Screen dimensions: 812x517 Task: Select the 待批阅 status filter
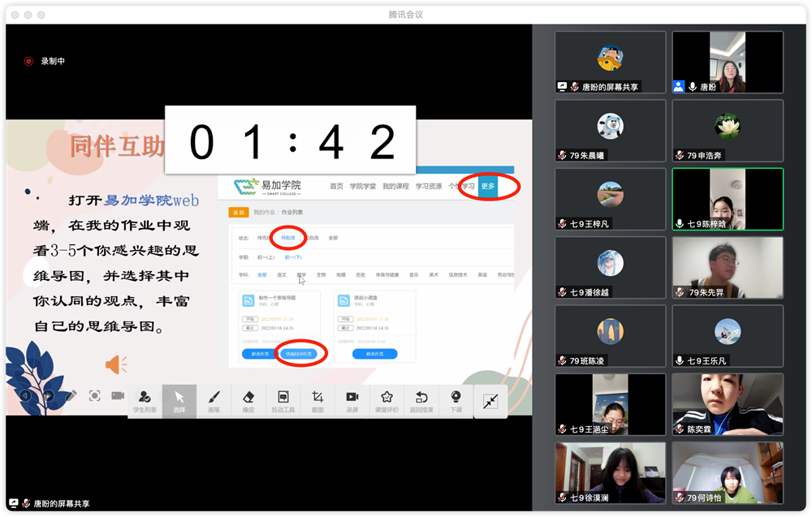pos(287,238)
